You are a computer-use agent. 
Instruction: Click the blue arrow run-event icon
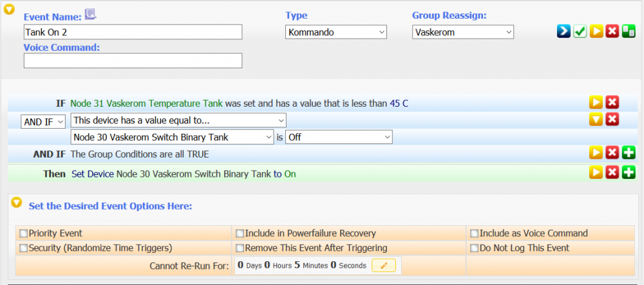(563, 32)
